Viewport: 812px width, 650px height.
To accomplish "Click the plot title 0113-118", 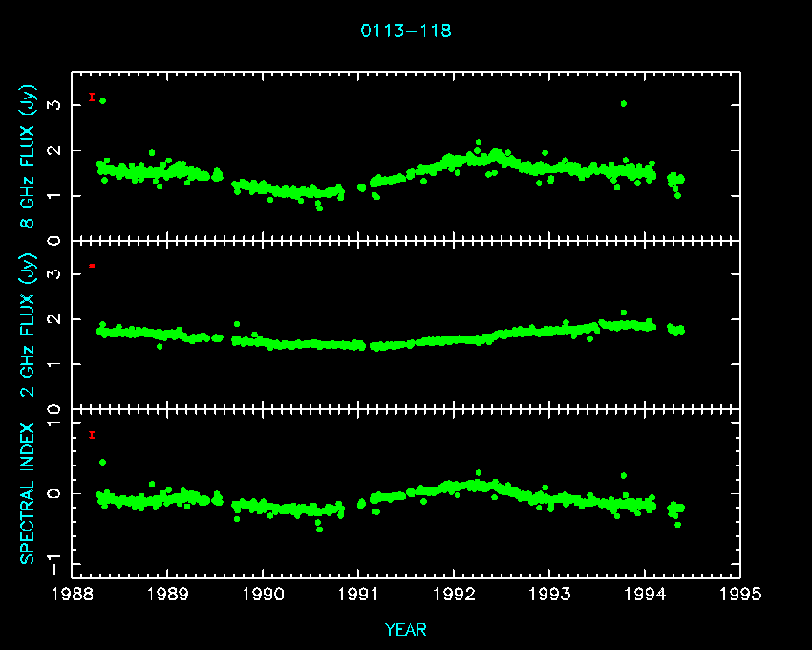I will tap(406, 31).
